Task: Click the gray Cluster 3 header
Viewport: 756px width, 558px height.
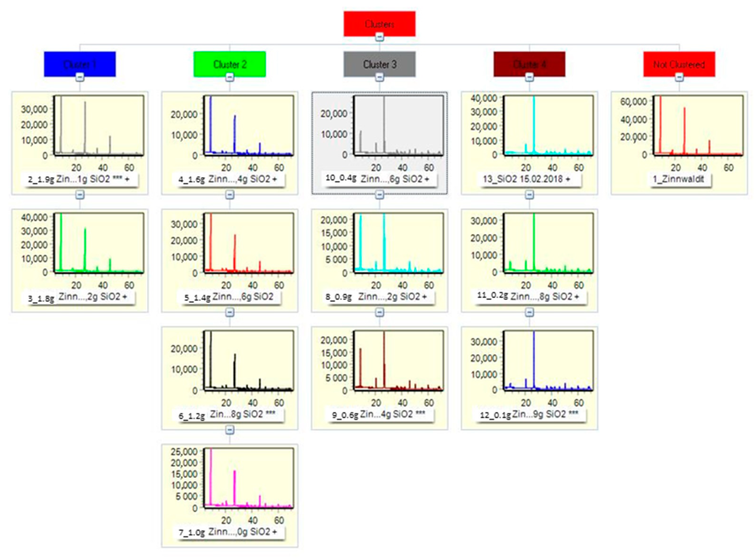Action: pos(379,64)
